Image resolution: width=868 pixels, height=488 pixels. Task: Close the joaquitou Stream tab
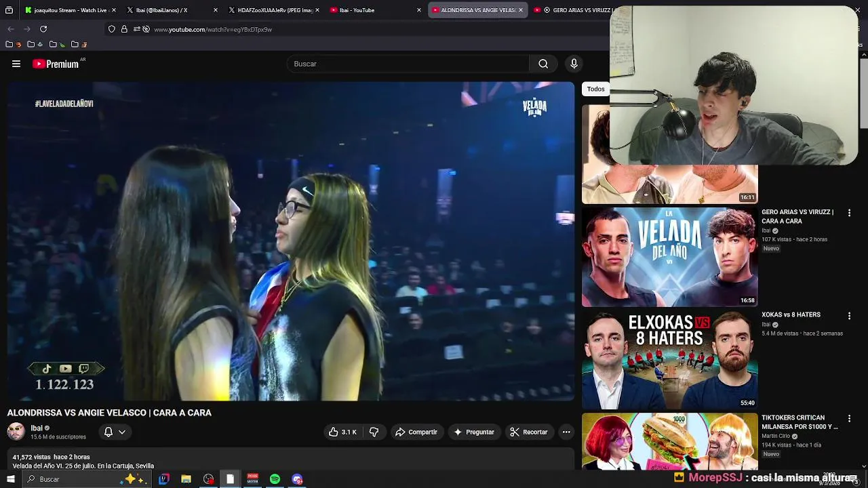[x=114, y=10]
